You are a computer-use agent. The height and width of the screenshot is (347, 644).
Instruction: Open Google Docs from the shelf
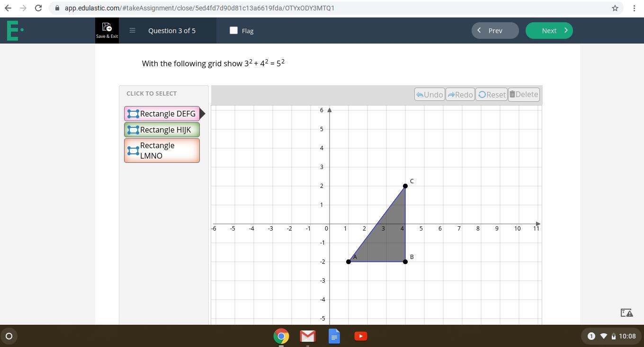tap(334, 336)
